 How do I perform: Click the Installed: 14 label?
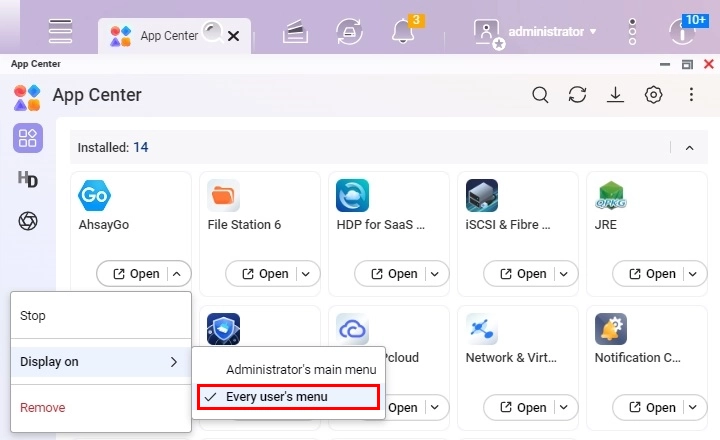click(113, 147)
